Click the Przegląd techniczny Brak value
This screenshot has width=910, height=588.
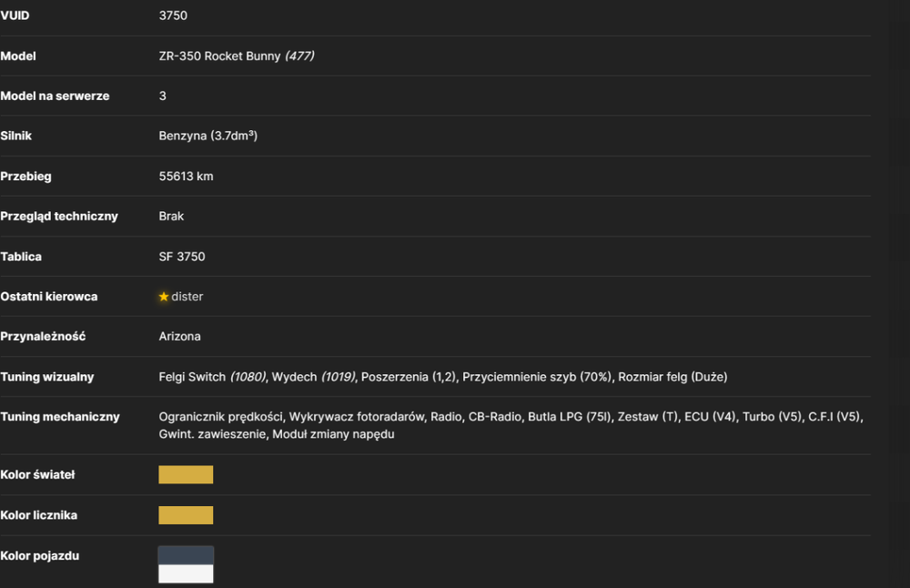pyautogui.click(x=171, y=217)
